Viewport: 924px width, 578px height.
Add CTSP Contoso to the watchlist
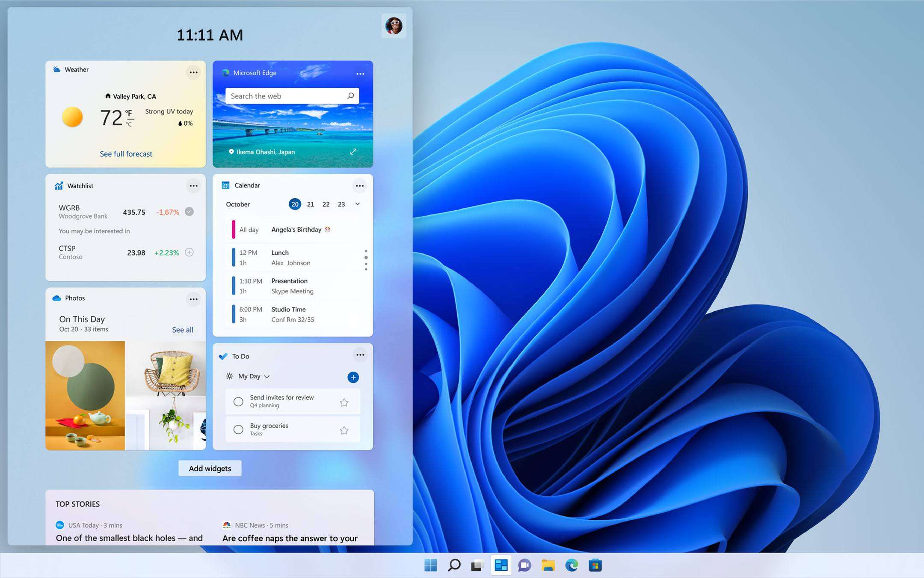coord(189,252)
